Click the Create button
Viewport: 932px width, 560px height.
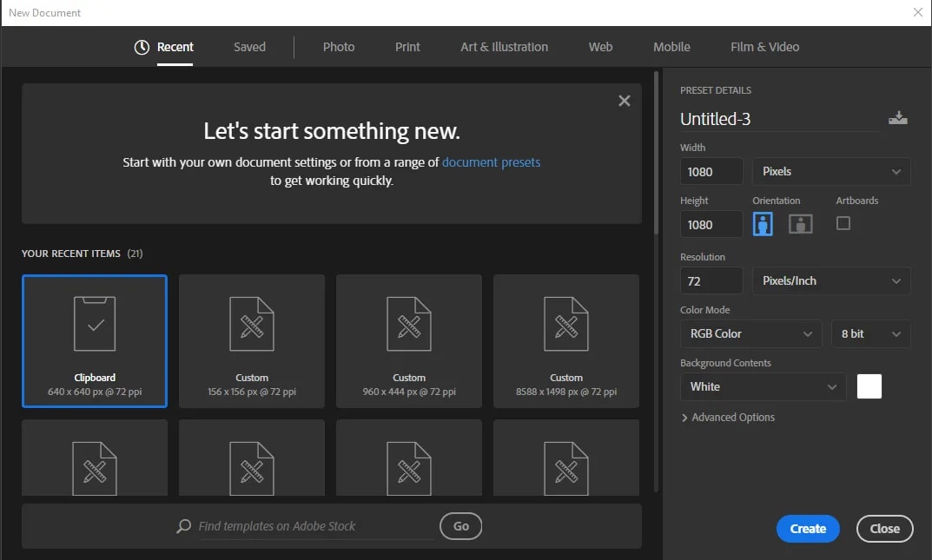(808, 529)
